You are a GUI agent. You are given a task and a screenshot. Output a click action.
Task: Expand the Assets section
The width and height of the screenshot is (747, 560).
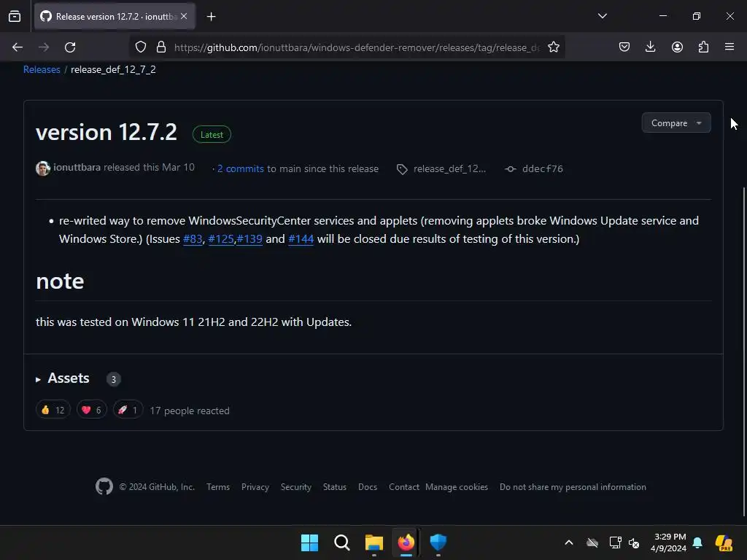tap(63, 378)
